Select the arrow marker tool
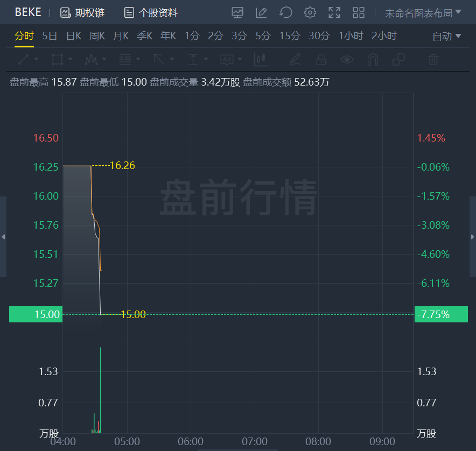 coord(159,60)
